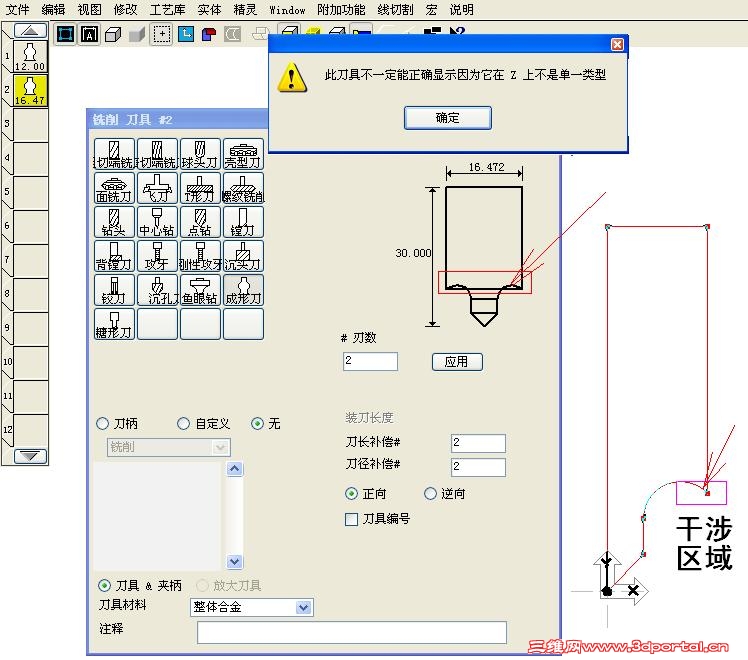Toggle the 刀具编号 tool number checkbox
Viewport: 748px width, 660px height.
[352, 519]
